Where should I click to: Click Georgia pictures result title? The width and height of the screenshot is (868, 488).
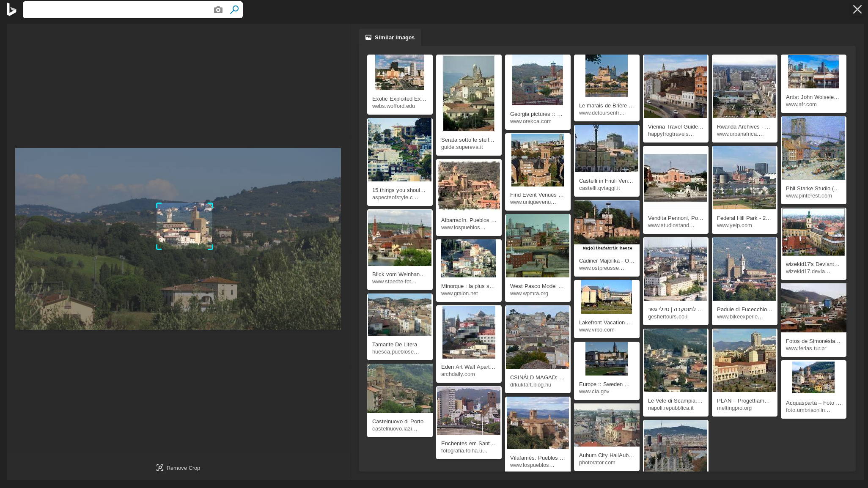[x=536, y=114]
